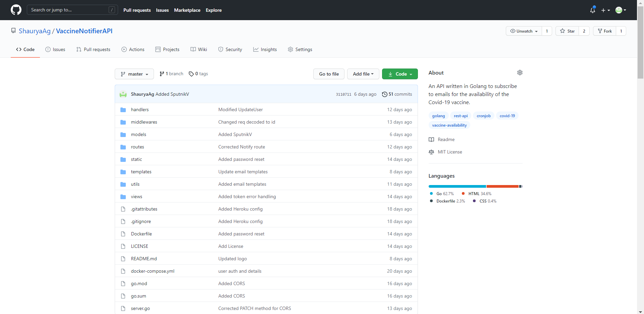Open the green Code dropdown
Viewport: 644px width, 314px height.
point(400,74)
